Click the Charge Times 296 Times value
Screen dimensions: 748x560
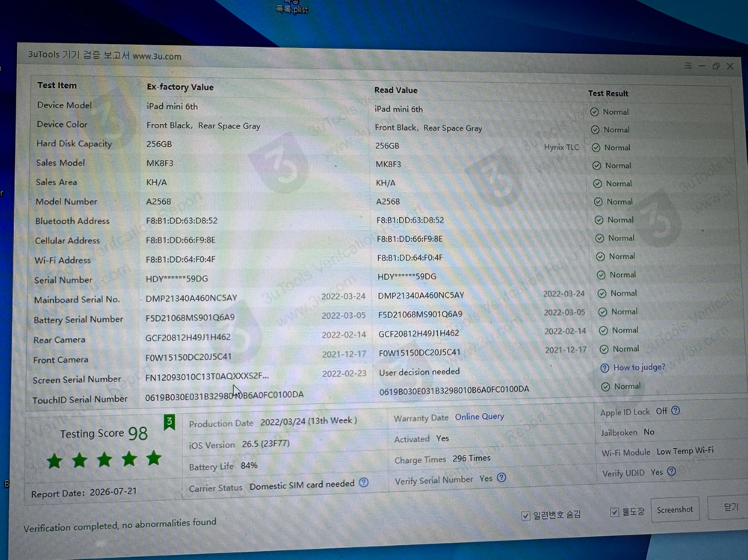click(472, 458)
